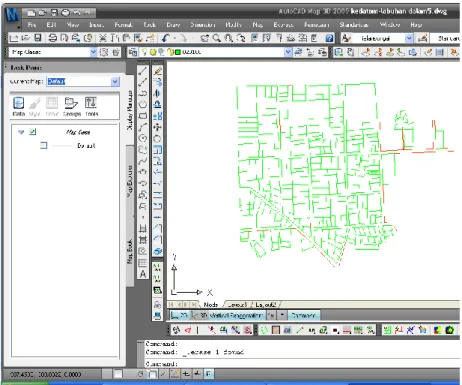462x385 pixels.
Task: Select the Line draw tool
Action: tap(143, 71)
